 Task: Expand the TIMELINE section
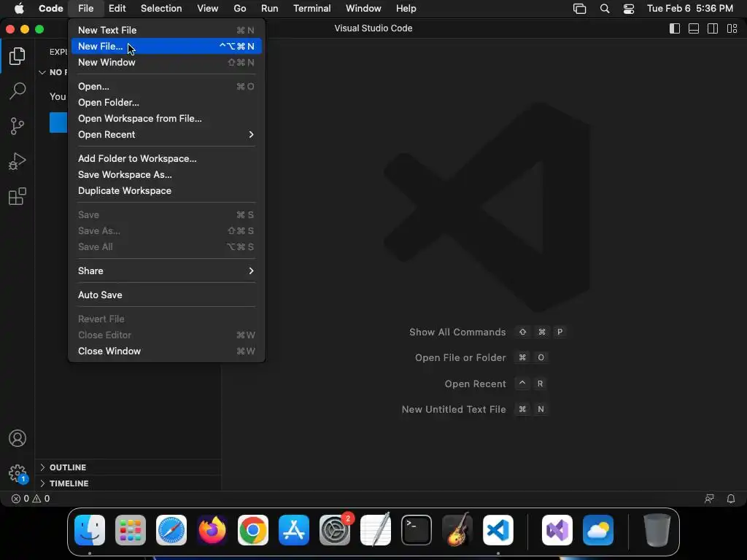(x=128, y=483)
